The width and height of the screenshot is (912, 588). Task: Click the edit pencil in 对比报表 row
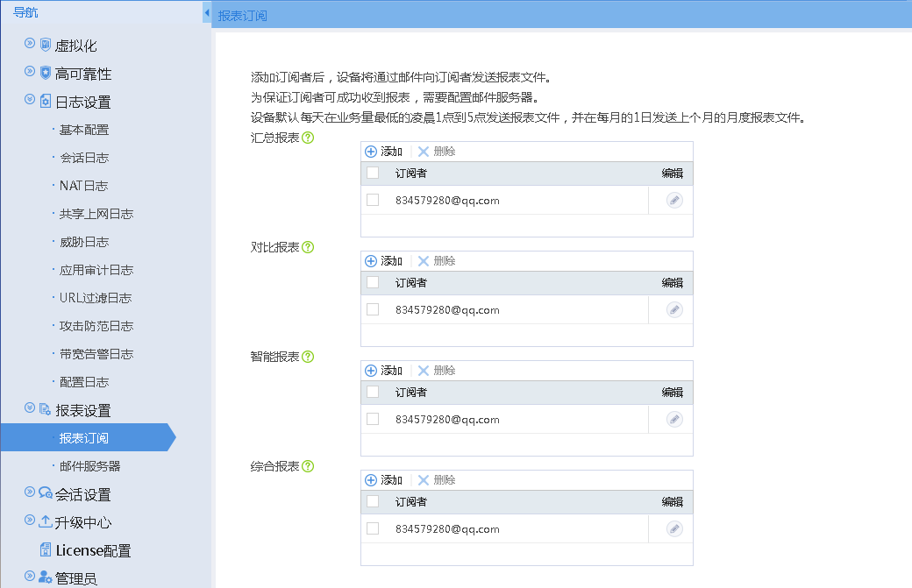pos(673,310)
